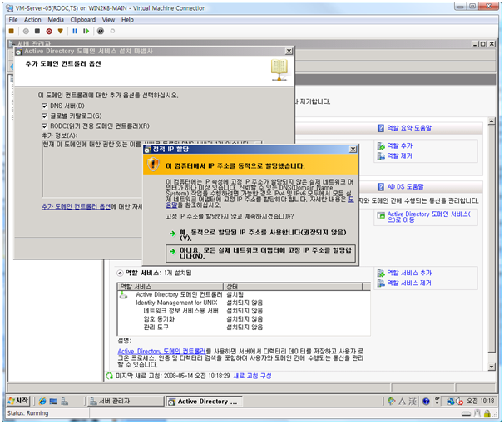Viewport: 504px width, 424px height.
Task: Click the A input mode language bar icon
Action: coord(402,401)
